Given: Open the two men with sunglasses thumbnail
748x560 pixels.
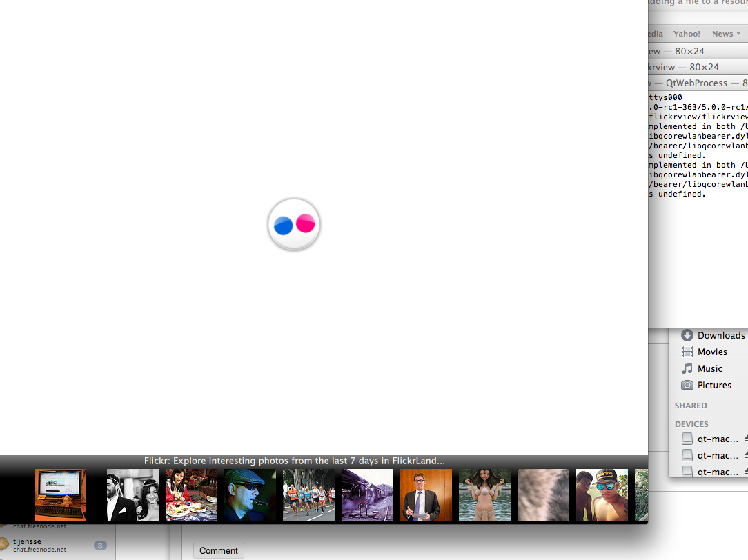Looking at the screenshot, I should click(602, 494).
